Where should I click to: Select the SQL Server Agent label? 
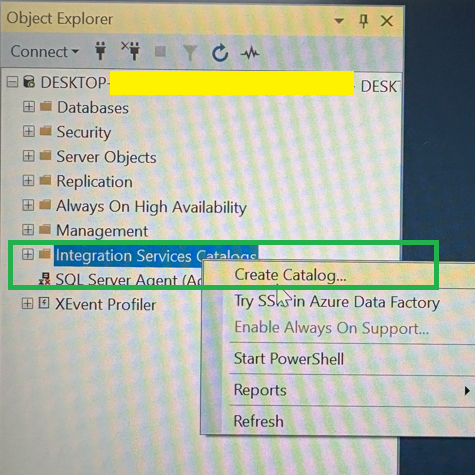(x=129, y=279)
